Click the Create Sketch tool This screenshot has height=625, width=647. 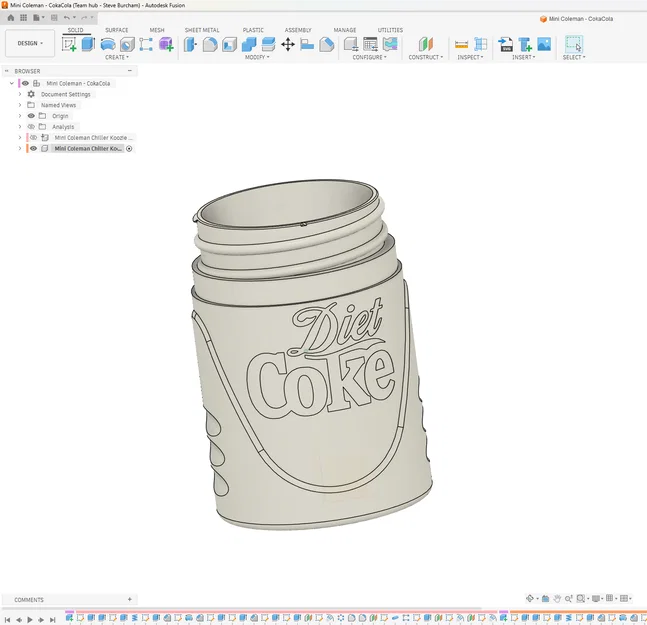(x=69, y=44)
